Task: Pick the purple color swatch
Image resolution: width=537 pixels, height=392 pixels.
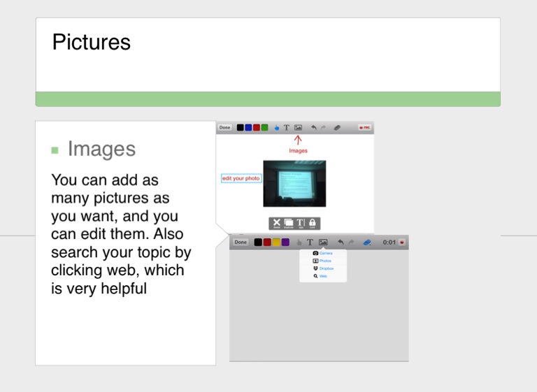Action: coord(286,242)
